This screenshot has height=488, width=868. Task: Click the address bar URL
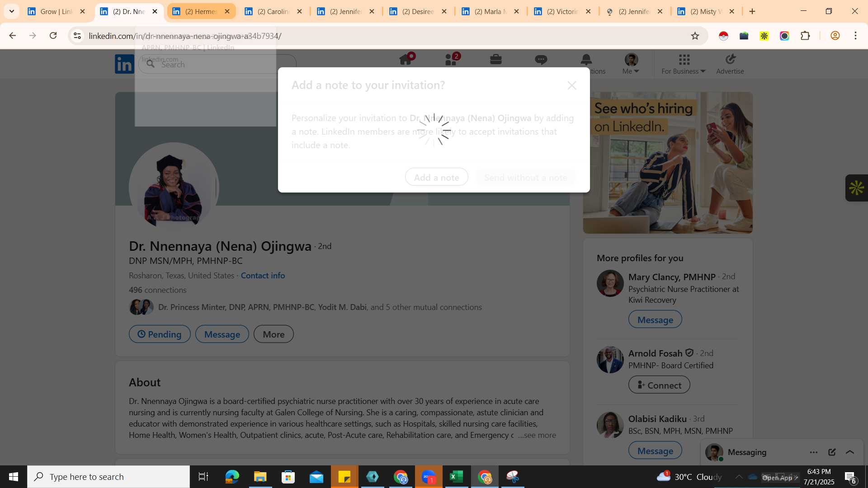click(x=185, y=36)
